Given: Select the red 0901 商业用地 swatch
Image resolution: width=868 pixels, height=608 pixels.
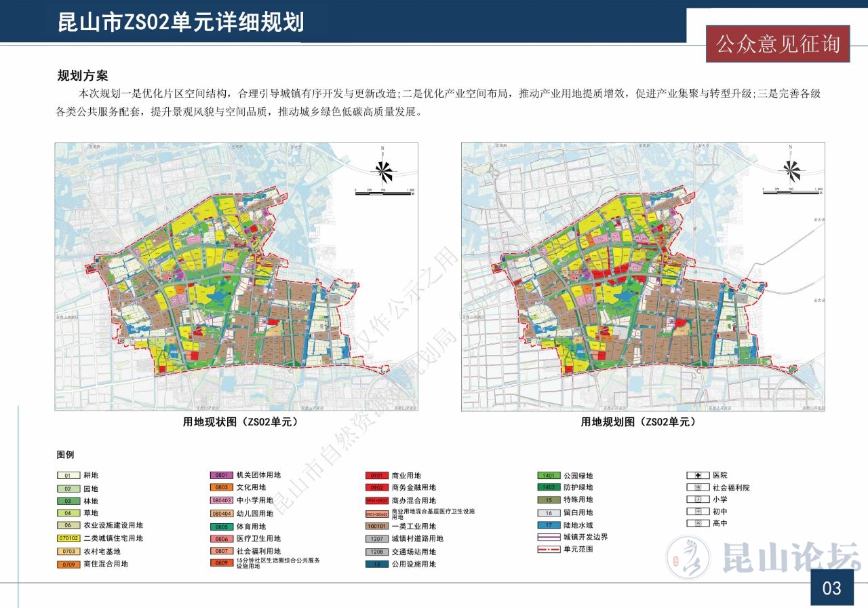Looking at the screenshot, I should 377,476.
